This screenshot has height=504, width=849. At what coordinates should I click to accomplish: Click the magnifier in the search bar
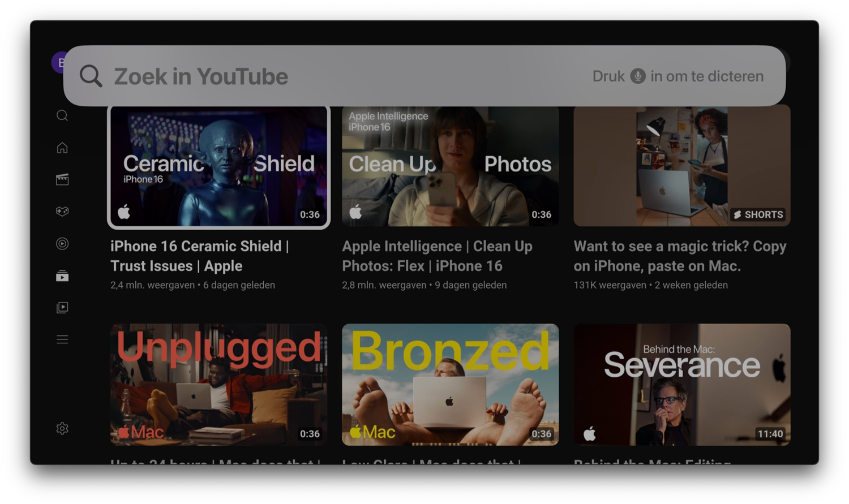91,76
